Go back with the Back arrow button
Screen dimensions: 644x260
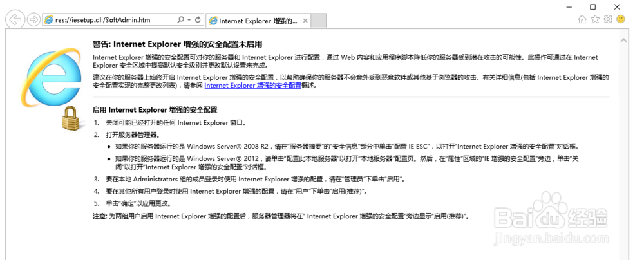(x=15, y=19)
